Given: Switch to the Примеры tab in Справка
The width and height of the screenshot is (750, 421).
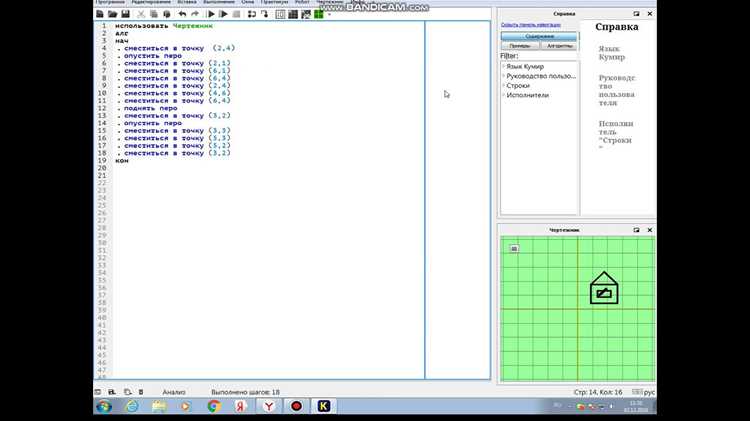Looking at the screenshot, I should 520,46.
